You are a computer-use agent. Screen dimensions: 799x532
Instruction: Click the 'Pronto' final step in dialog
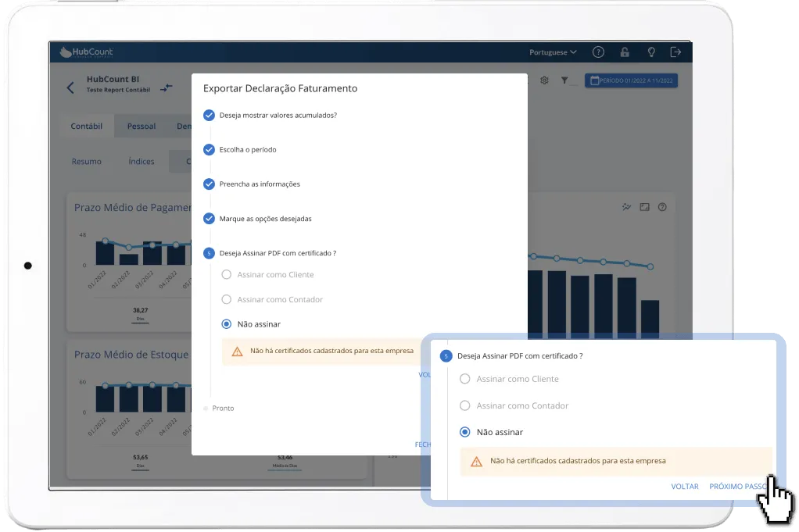point(219,409)
